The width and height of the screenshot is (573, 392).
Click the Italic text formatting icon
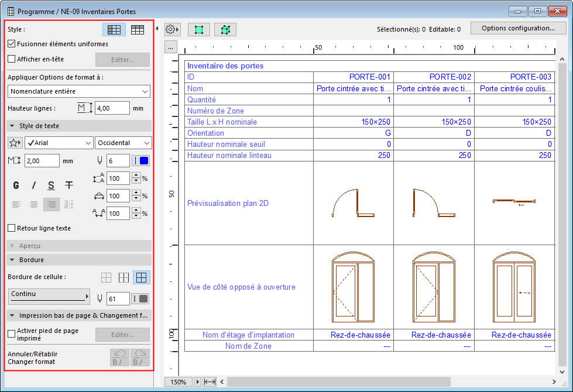click(x=34, y=185)
